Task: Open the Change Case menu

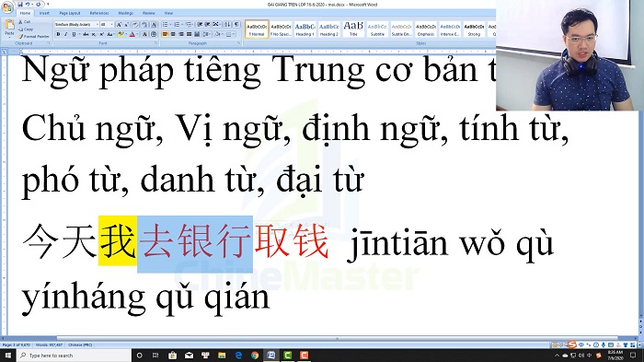Action: pyautogui.click(x=110, y=34)
